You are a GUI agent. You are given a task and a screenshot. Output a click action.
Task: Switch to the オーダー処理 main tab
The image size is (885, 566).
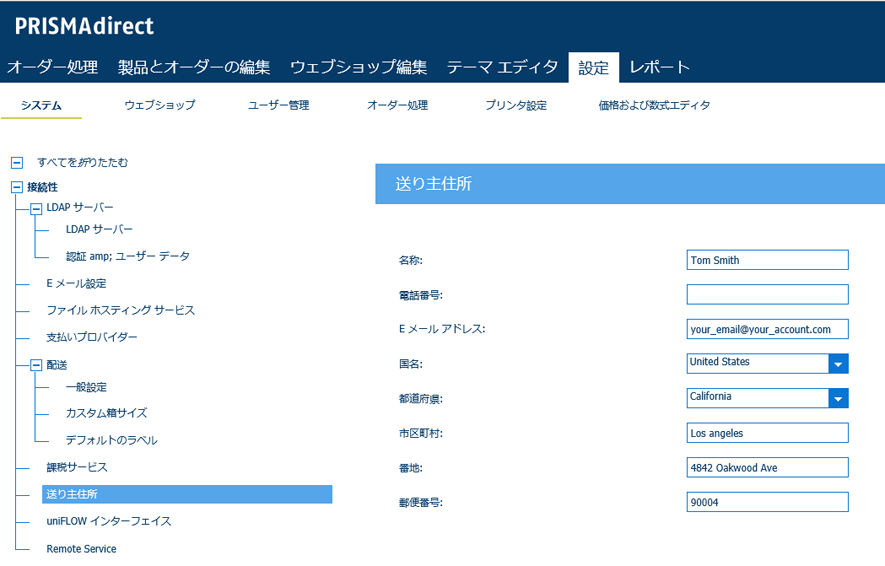52,67
